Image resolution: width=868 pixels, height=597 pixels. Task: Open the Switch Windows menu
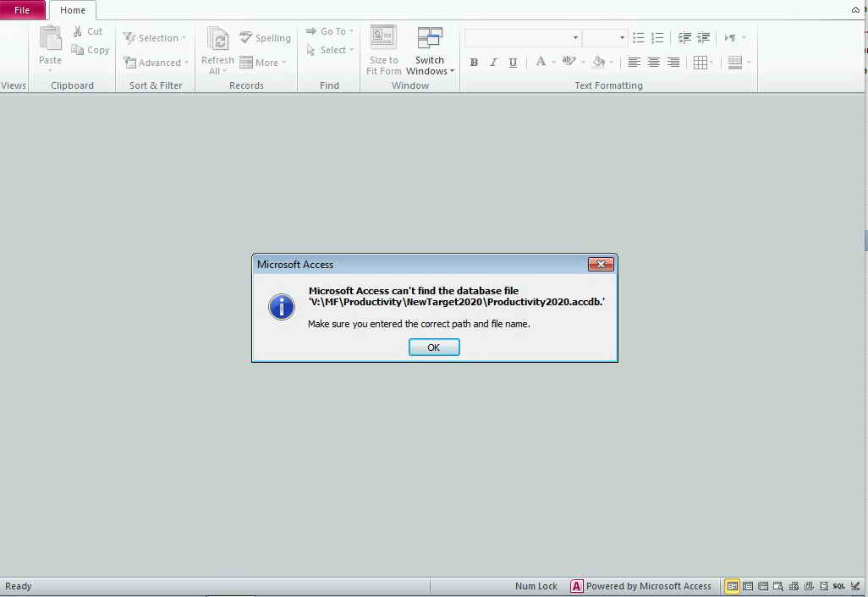pyautogui.click(x=430, y=51)
